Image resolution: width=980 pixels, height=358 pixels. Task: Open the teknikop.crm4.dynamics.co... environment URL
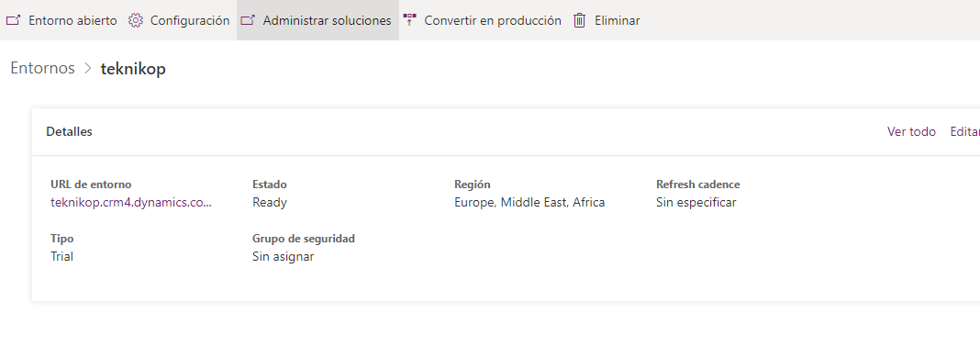[131, 203]
